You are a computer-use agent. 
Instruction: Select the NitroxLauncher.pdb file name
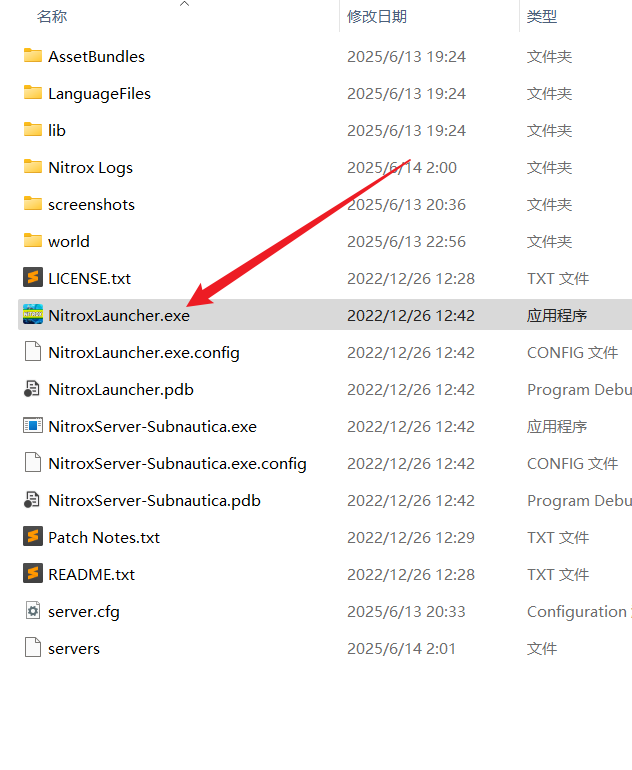pyautogui.click(x=121, y=389)
